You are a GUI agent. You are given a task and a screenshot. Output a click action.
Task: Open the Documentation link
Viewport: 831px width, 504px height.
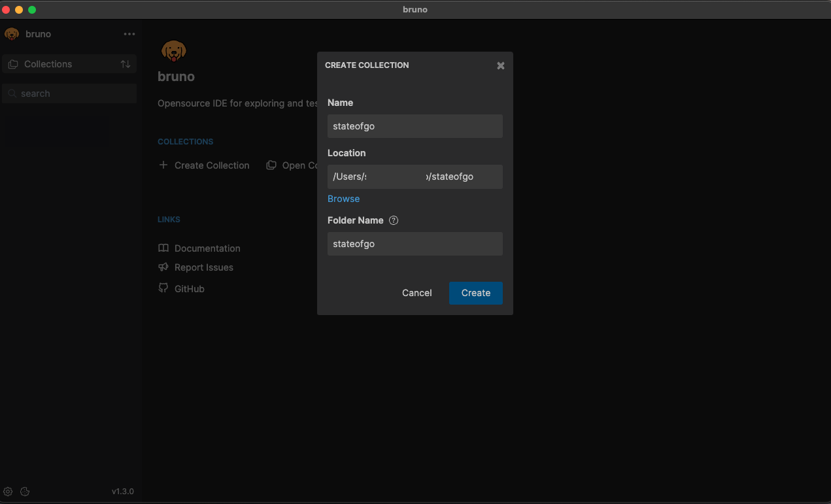tap(207, 248)
